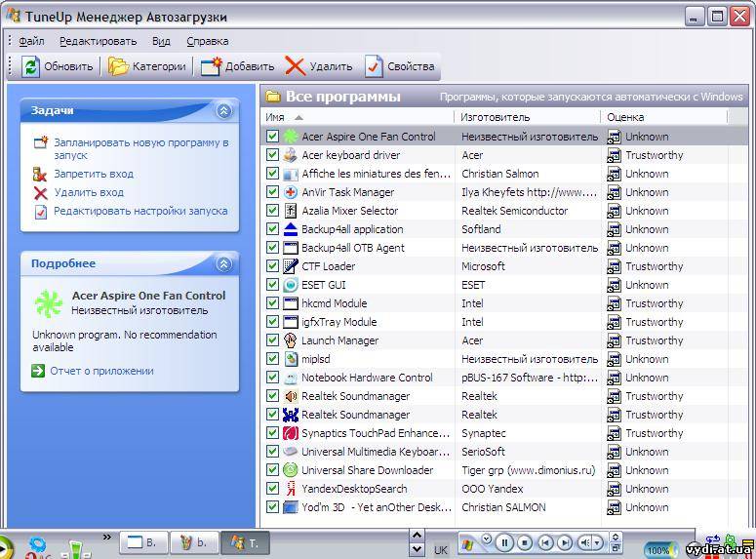This screenshot has width=756, height=559.
Task: Click the Обновить refresh icon in toolbar
Action: (30, 66)
